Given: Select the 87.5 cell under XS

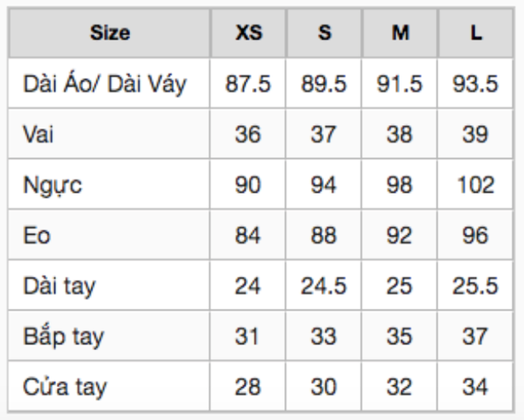Looking at the screenshot, I should pos(248,84).
